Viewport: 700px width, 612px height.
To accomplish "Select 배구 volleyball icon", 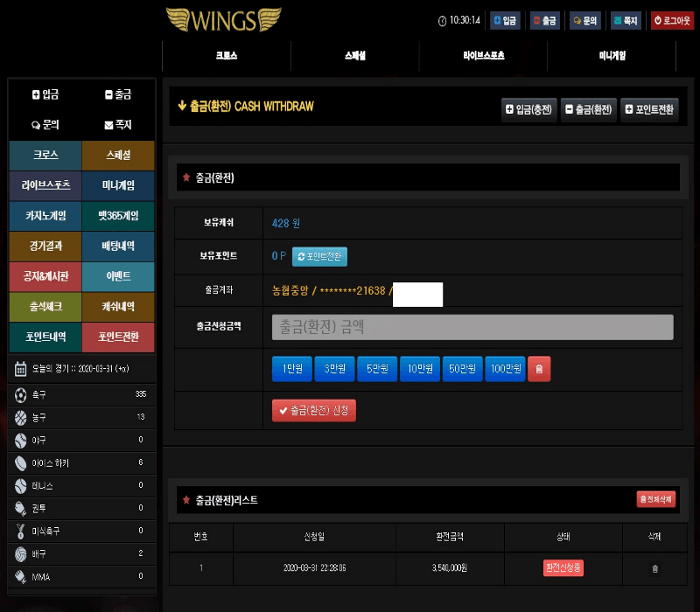I will 20,554.
